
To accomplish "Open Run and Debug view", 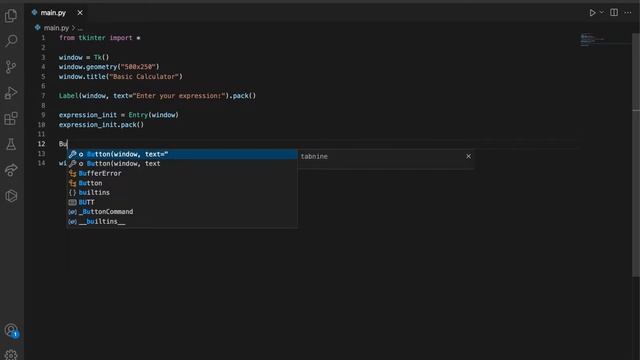I will (x=11, y=93).
